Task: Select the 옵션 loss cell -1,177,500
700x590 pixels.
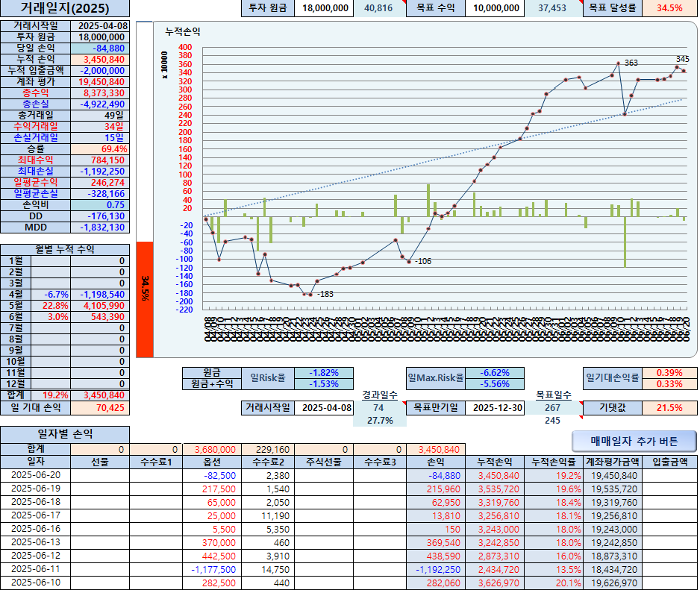Action: tap(212, 569)
